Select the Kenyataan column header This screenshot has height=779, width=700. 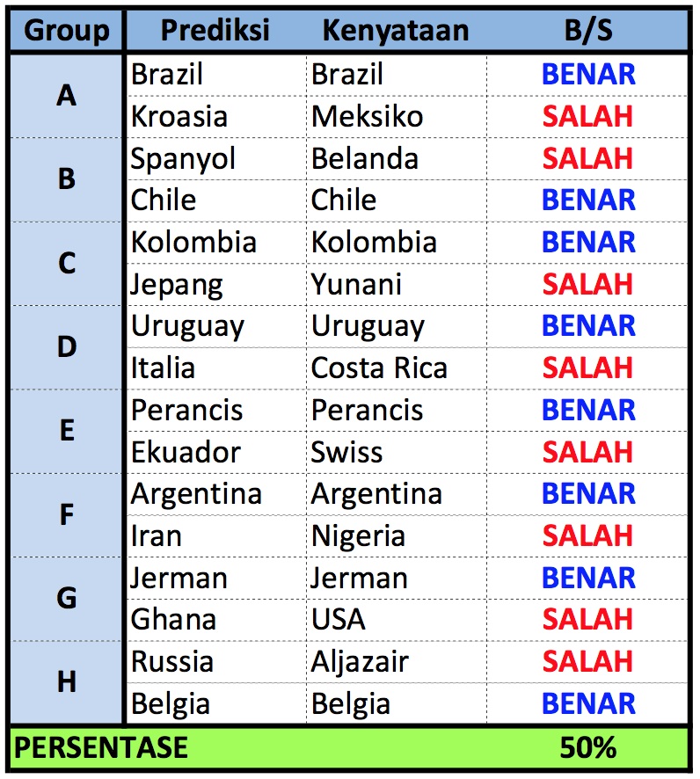(396, 32)
